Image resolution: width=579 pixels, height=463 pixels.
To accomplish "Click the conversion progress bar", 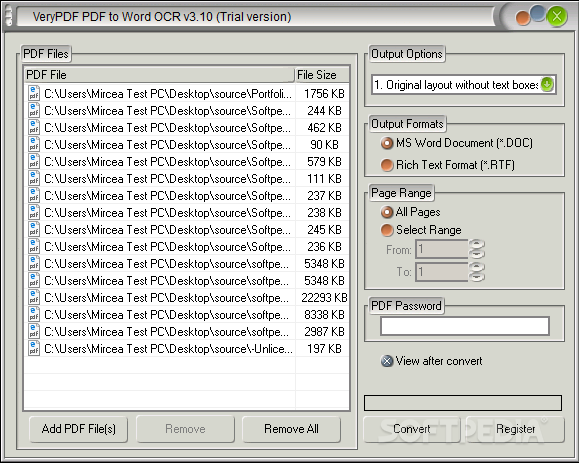I will [463, 403].
